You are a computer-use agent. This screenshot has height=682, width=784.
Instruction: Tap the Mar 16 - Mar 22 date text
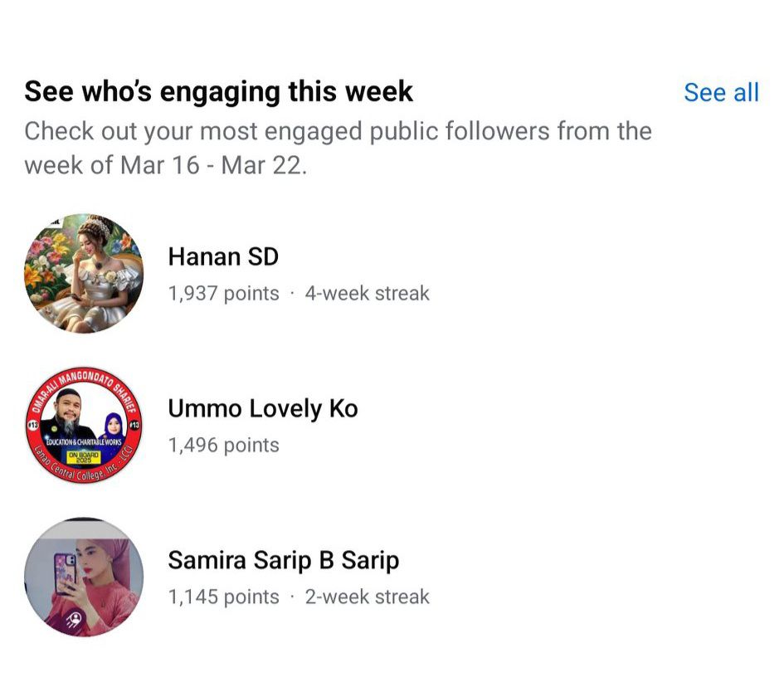click(212, 165)
